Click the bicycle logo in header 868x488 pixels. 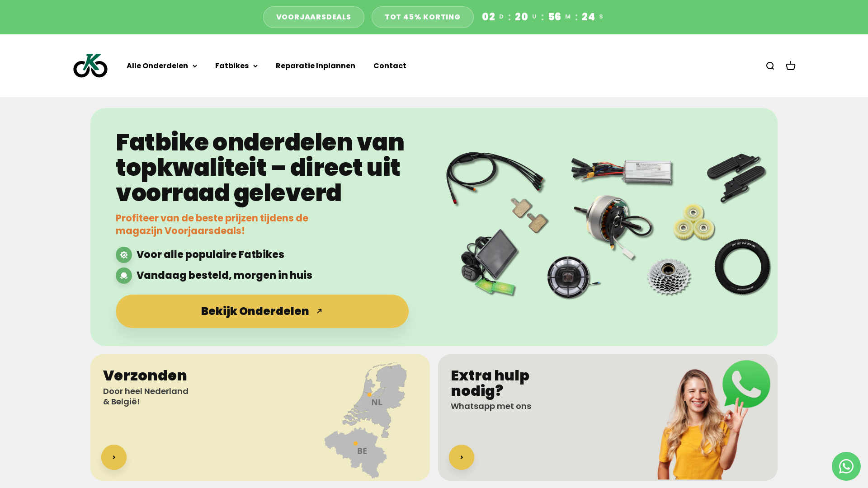pos(90,66)
